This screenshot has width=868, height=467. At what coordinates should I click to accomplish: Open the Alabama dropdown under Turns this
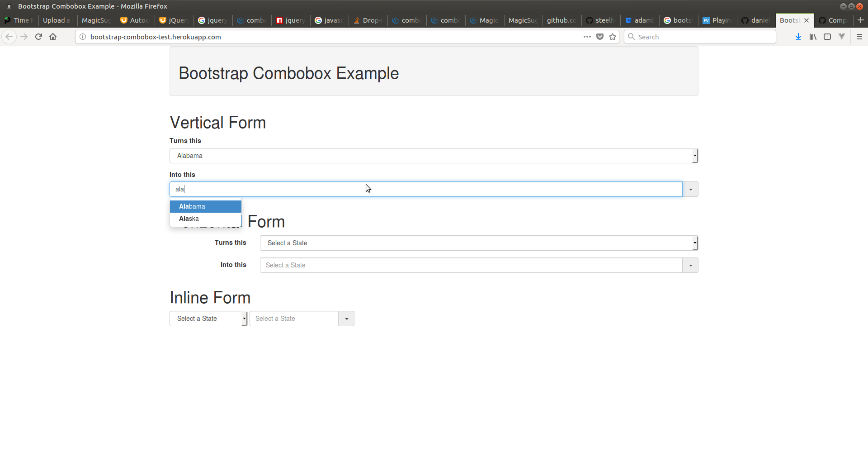pyautogui.click(x=694, y=155)
